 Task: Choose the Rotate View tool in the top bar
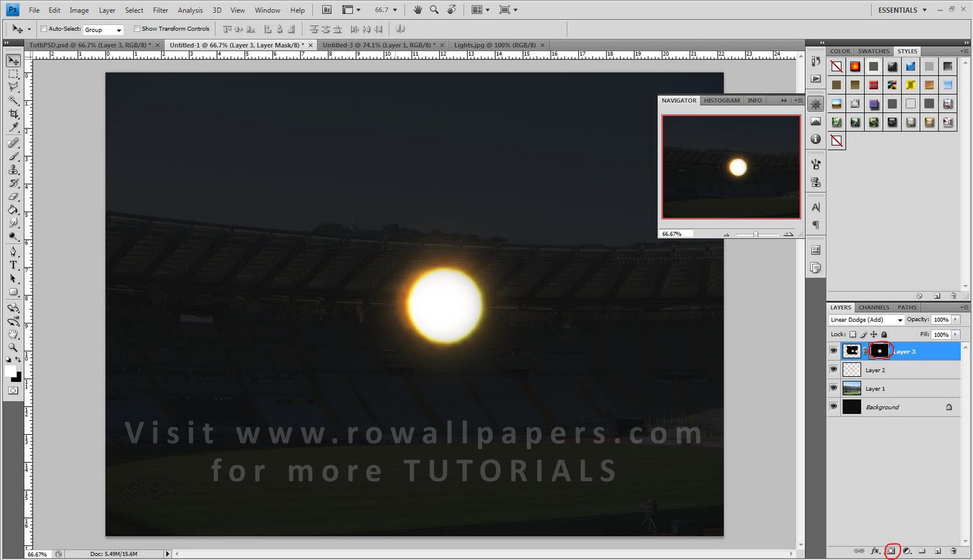[x=451, y=10]
